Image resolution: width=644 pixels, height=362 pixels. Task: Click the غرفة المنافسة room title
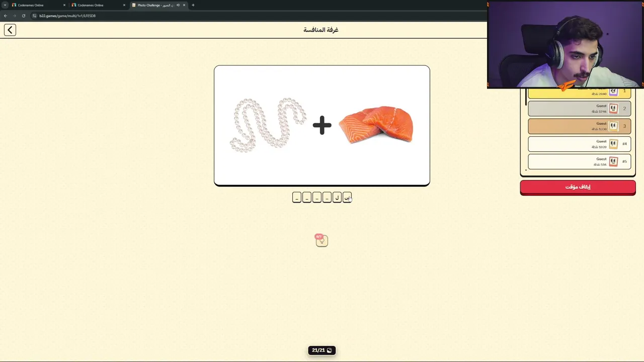321,30
